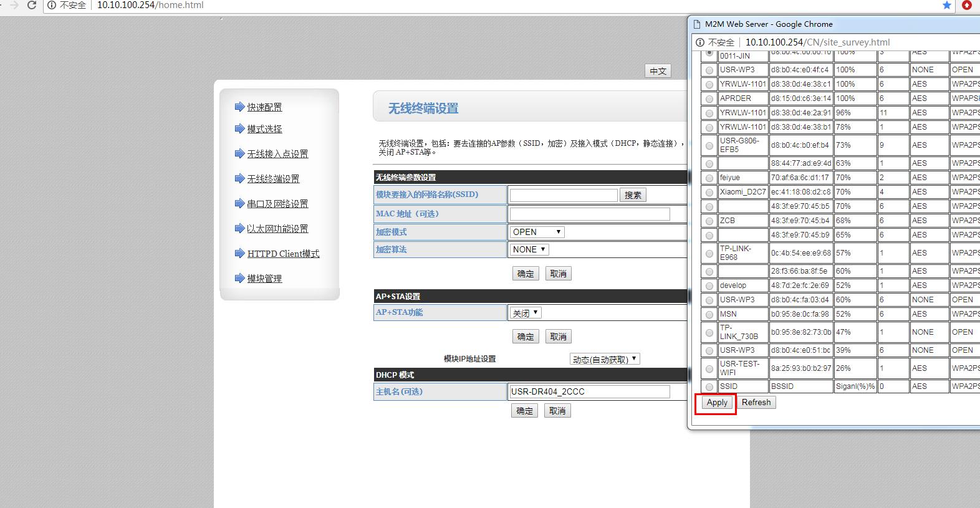This screenshot has height=508, width=980.
Task: Click the bookmark star icon
Action: pyautogui.click(x=947, y=5)
